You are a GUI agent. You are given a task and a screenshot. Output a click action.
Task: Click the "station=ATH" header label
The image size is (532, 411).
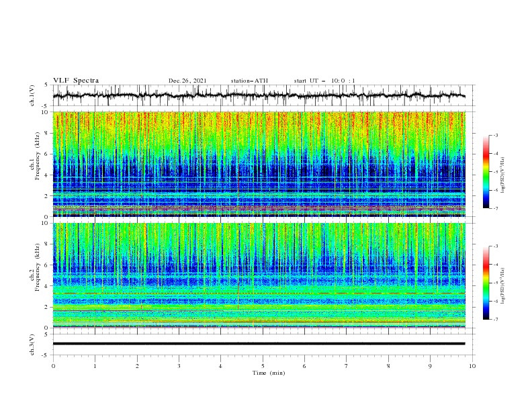point(249,81)
